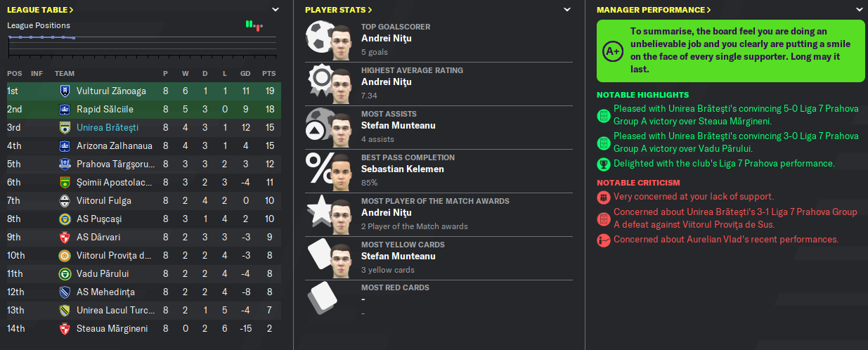This screenshot has width=868, height=350.
Task: Click the Unirea Brăteşti club badge
Action: click(x=65, y=127)
